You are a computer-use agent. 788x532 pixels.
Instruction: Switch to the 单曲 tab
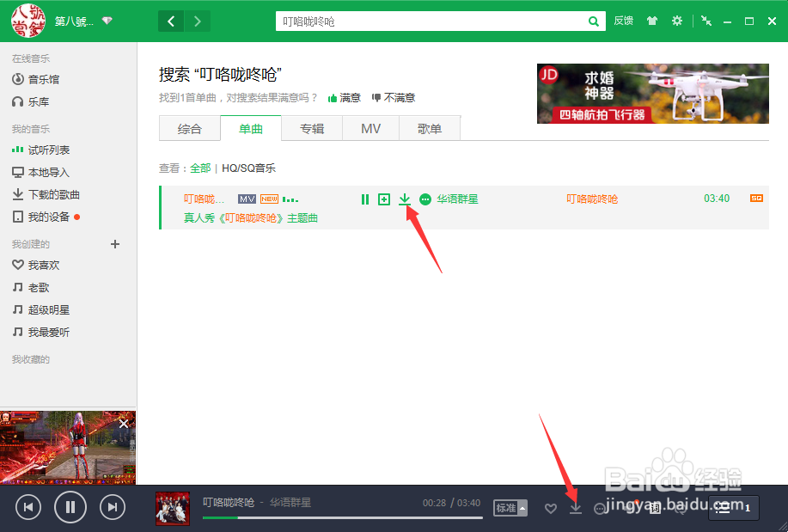tap(251, 129)
